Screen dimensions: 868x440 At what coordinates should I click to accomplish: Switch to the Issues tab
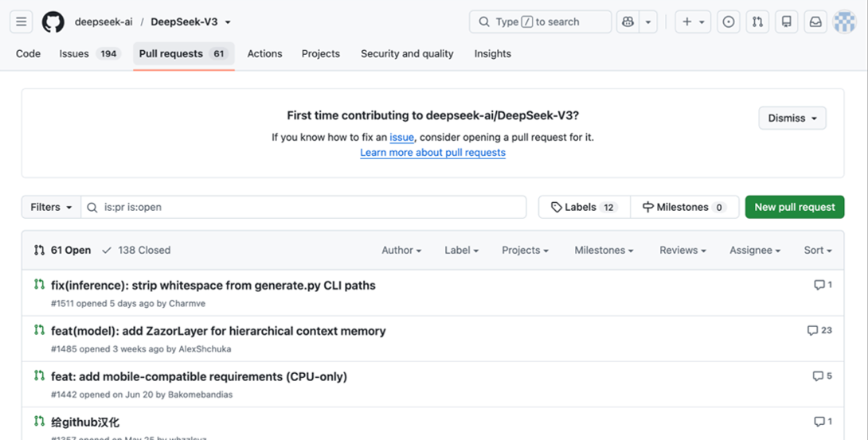pyautogui.click(x=90, y=53)
